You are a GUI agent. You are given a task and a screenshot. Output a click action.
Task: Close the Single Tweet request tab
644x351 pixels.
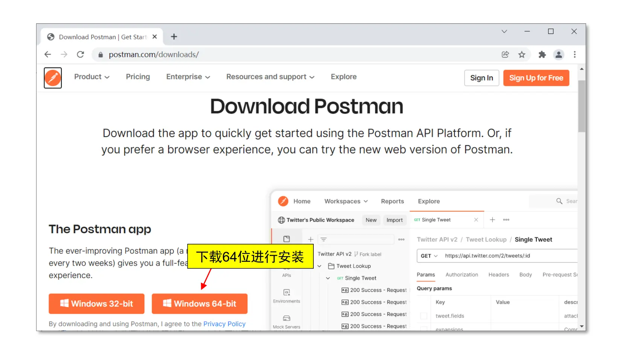(476, 220)
